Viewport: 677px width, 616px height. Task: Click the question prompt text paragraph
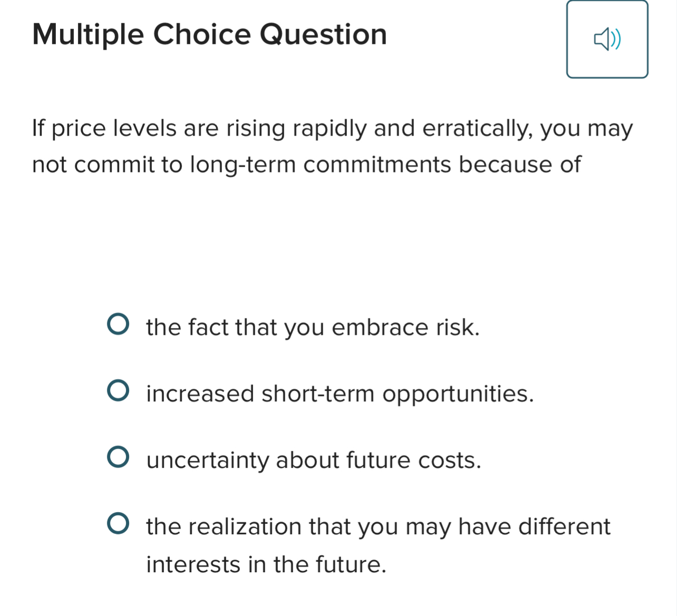(332, 146)
